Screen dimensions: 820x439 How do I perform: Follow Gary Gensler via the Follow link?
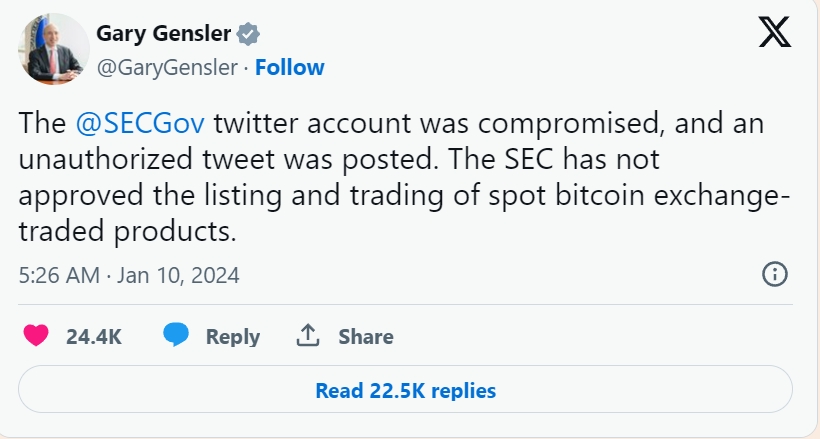[290, 68]
